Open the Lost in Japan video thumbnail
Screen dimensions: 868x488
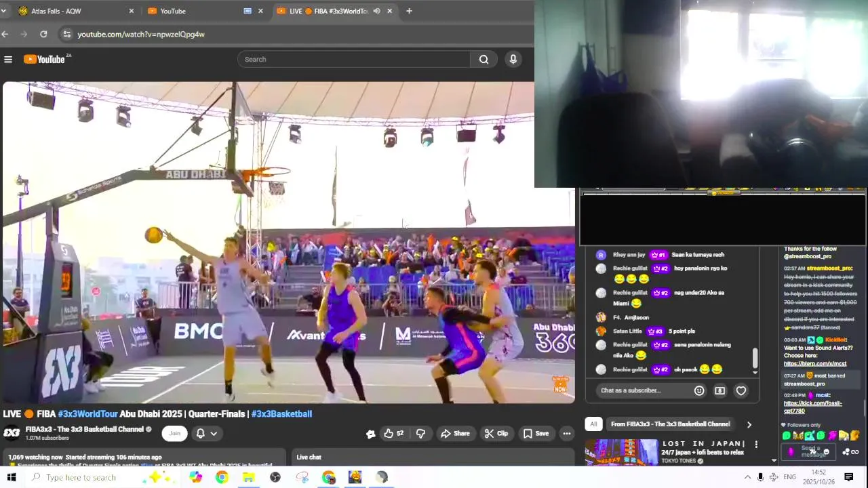[x=621, y=452]
